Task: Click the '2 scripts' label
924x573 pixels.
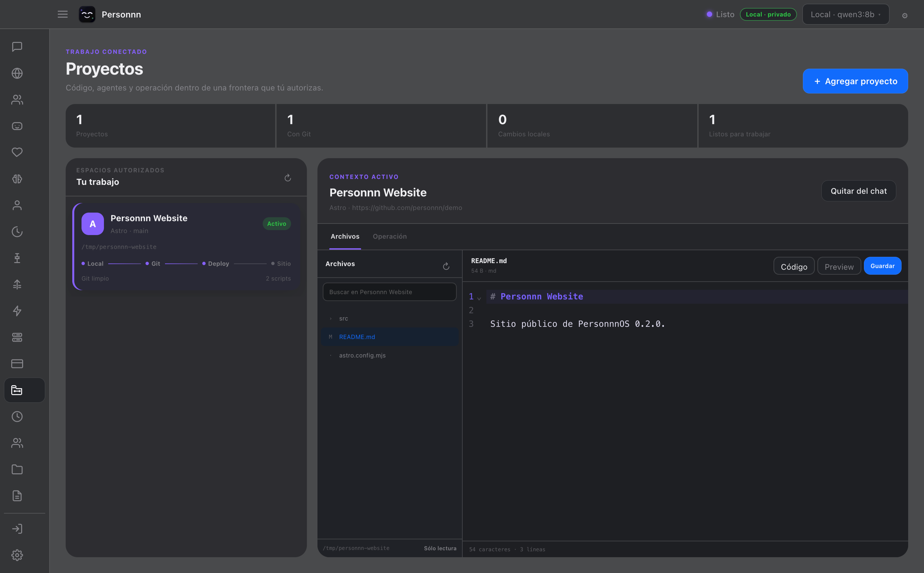Action: click(x=278, y=279)
